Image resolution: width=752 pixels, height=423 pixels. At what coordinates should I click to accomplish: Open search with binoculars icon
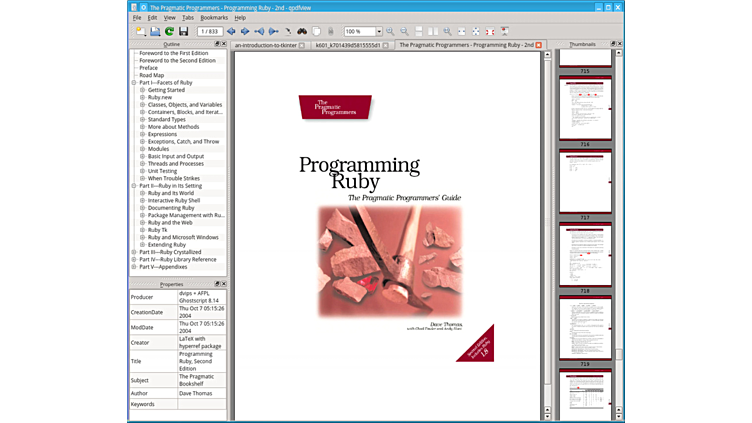coord(302,32)
